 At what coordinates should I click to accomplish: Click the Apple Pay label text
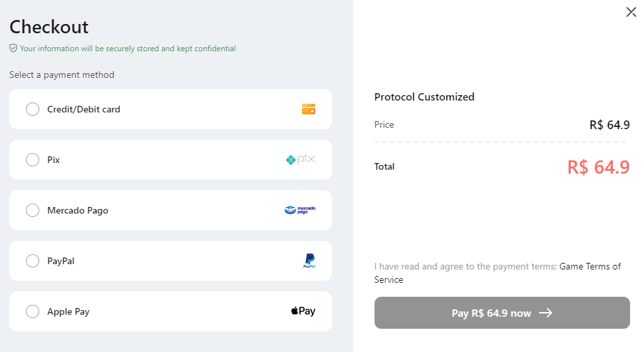69,311
